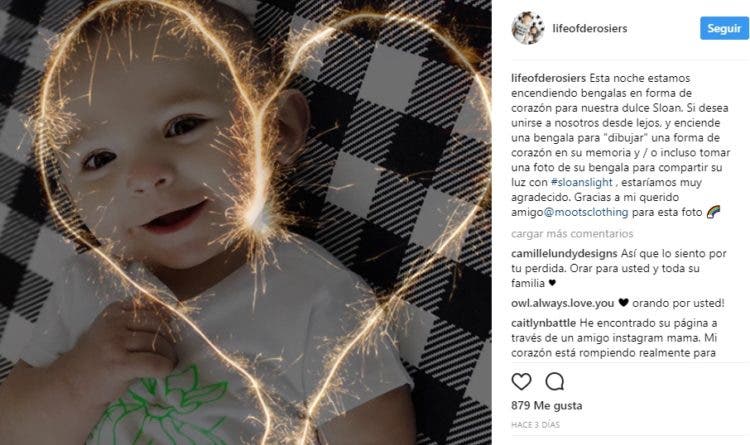Load more with cargar más comentarios
Screen dimensions: 750x445
pyautogui.click(x=572, y=234)
